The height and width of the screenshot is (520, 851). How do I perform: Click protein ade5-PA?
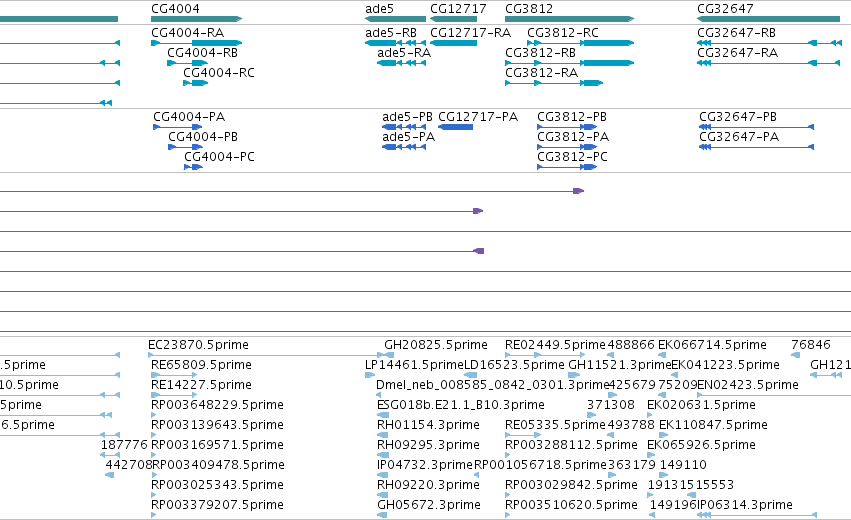point(408,137)
